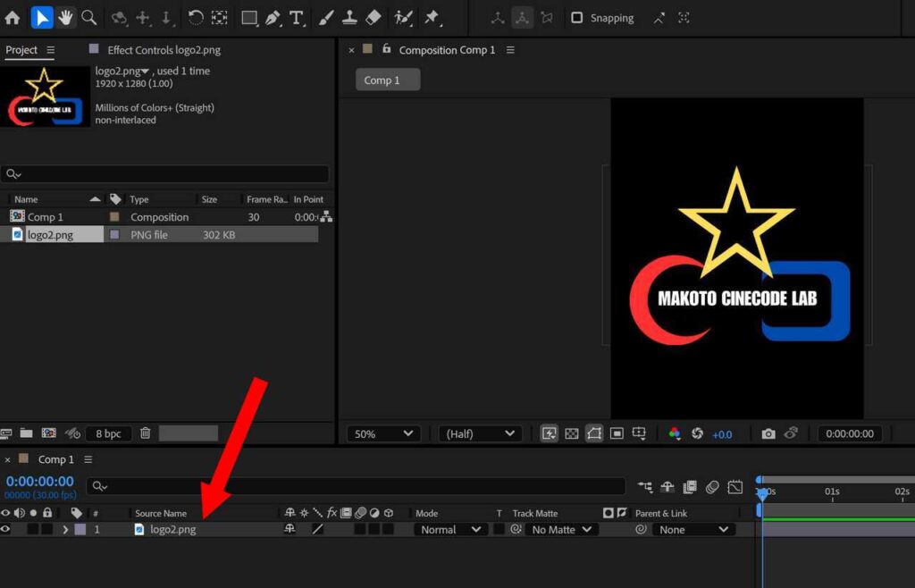This screenshot has height=588, width=915.
Task: Open the timeline Comp 1 panel menu
Action: pyautogui.click(x=88, y=459)
